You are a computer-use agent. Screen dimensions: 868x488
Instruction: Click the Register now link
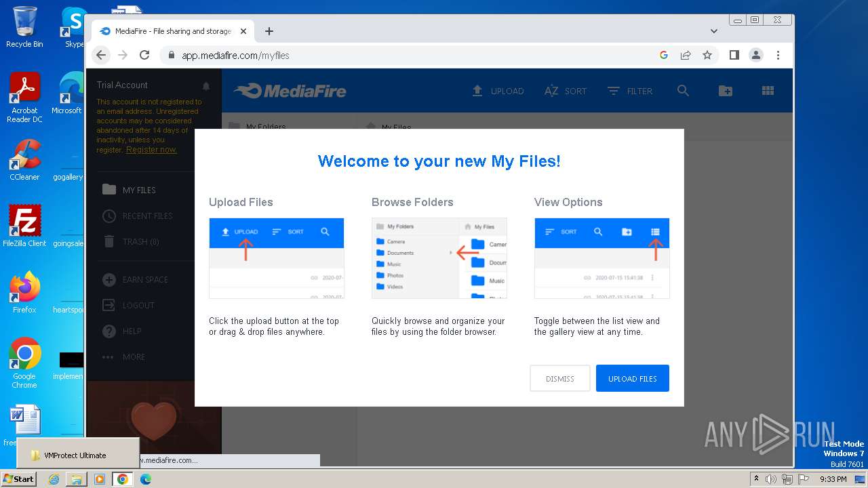151,149
